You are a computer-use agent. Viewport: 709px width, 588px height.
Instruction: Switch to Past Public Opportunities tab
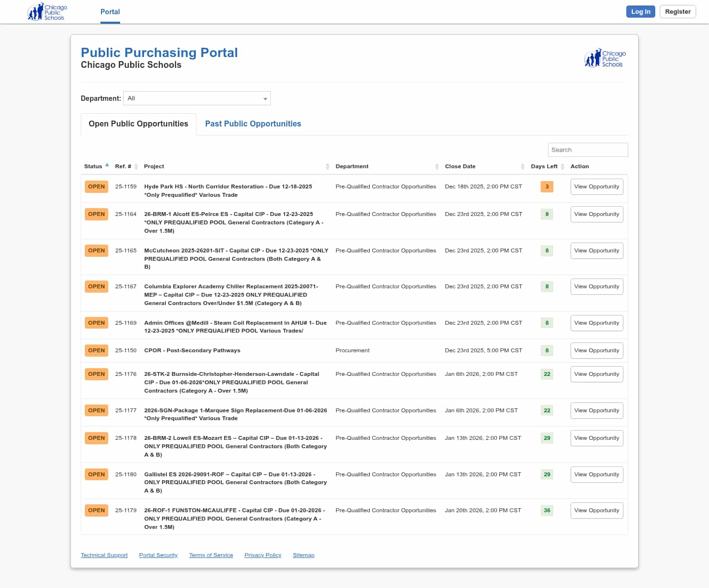[x=253, y=124]
